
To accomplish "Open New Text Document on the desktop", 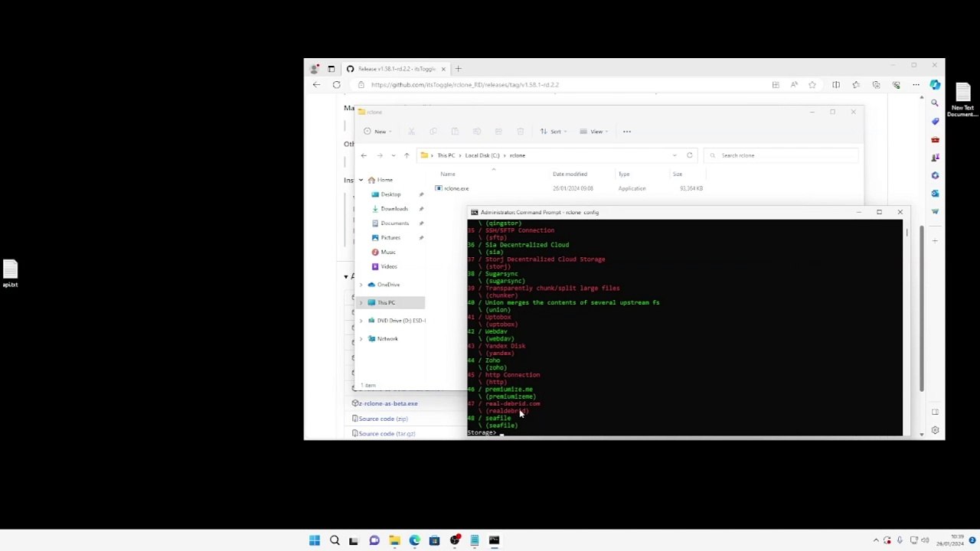I will [x=962, y=100].
